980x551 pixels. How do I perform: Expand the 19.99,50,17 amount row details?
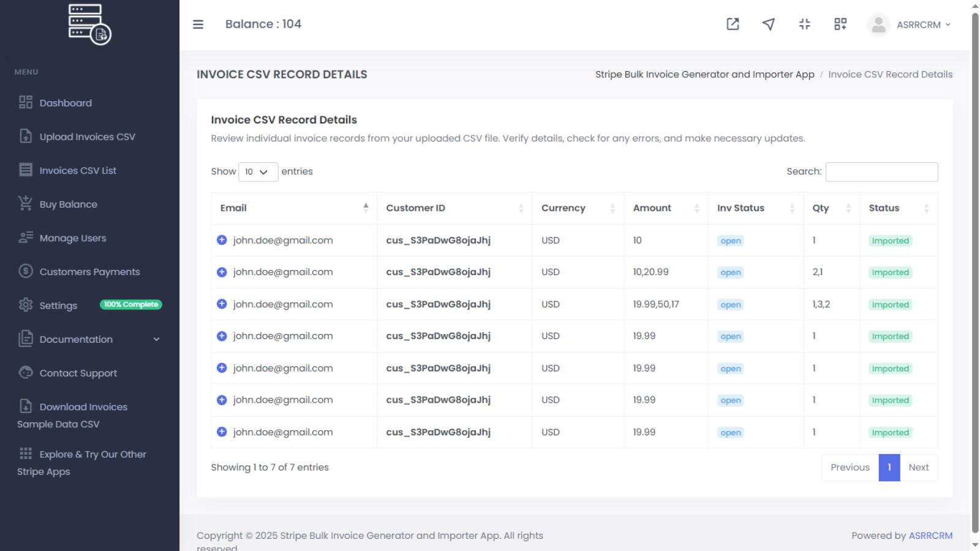point(222,304)
